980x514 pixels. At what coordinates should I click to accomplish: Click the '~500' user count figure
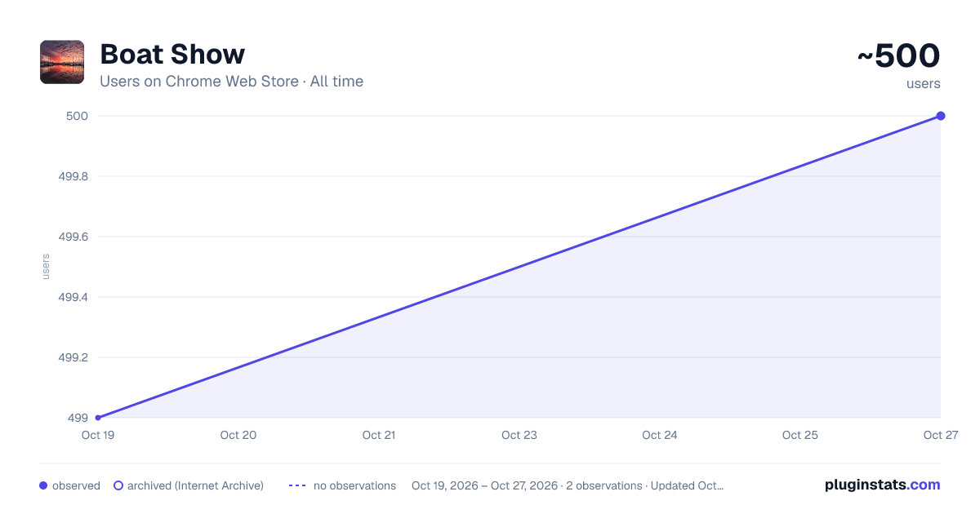(898, 56)
